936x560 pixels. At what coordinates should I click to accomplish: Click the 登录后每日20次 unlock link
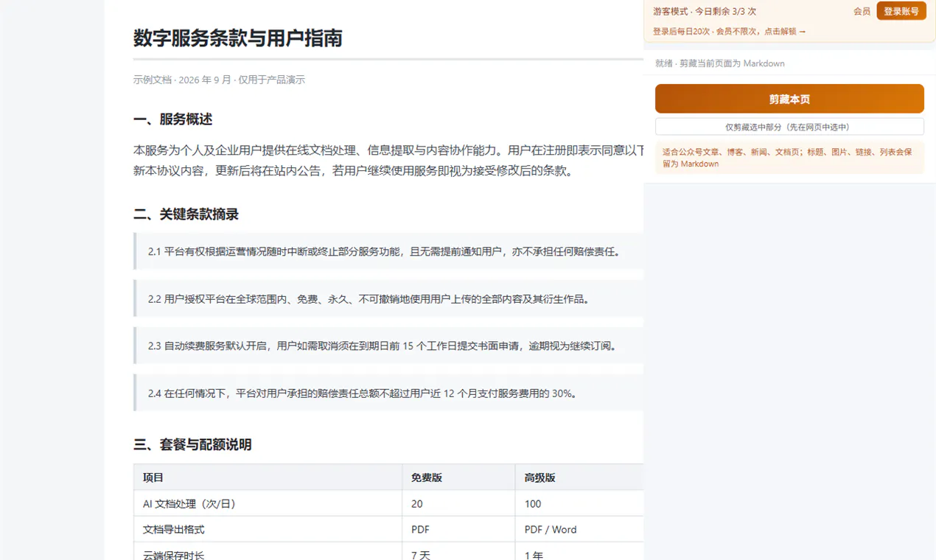[729, 32]
